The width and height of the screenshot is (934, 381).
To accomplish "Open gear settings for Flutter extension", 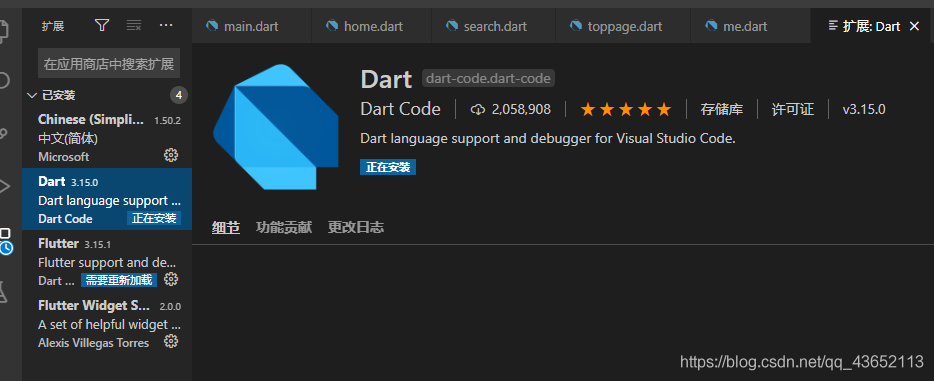I will (171, 279).
